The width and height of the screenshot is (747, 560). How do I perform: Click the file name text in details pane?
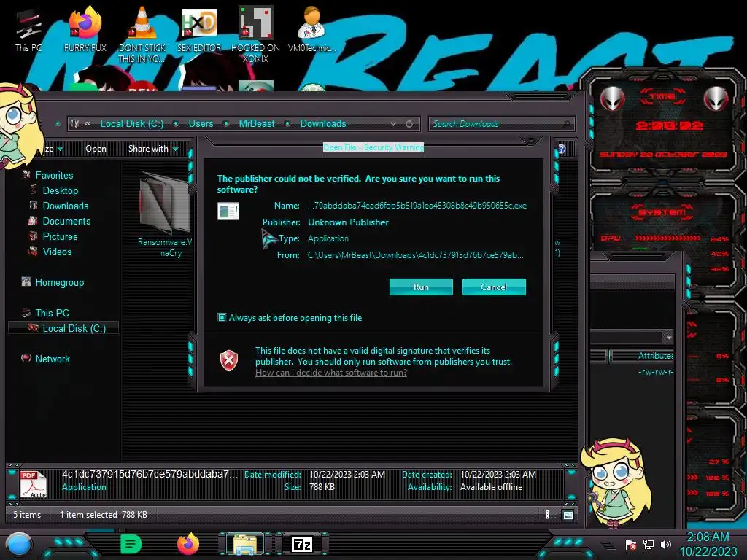click(150, 474)
